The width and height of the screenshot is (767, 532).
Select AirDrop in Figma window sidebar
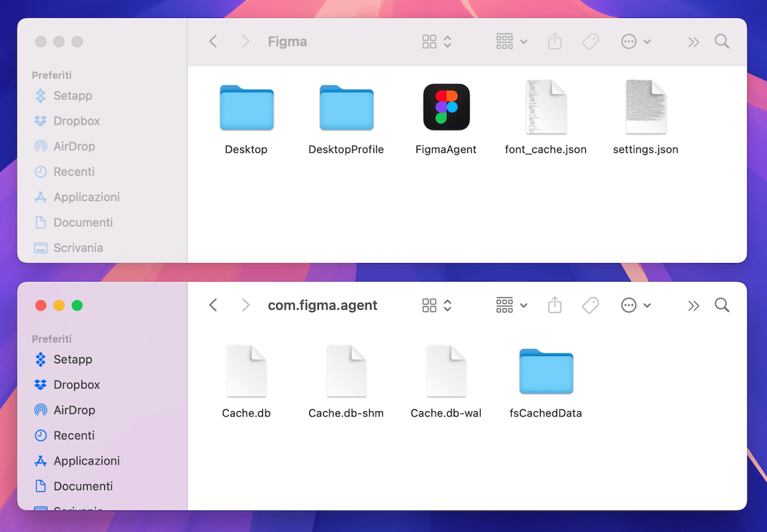point(74,146)
